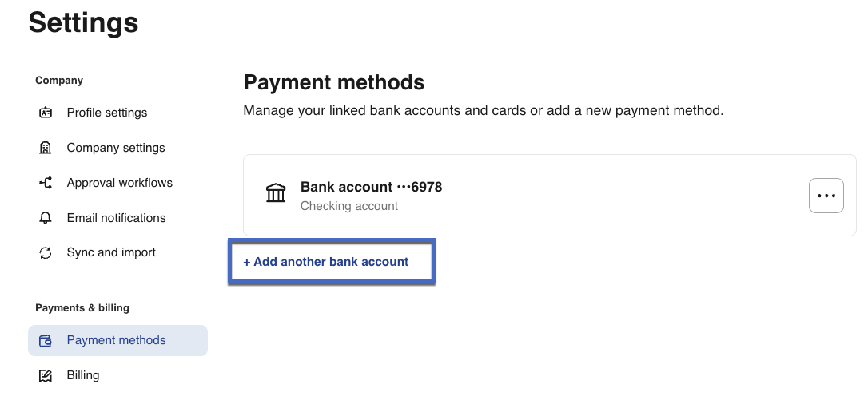Select the Bank account ···6978 title
Viewport: 868px width, 412px height.
[371, 187]
